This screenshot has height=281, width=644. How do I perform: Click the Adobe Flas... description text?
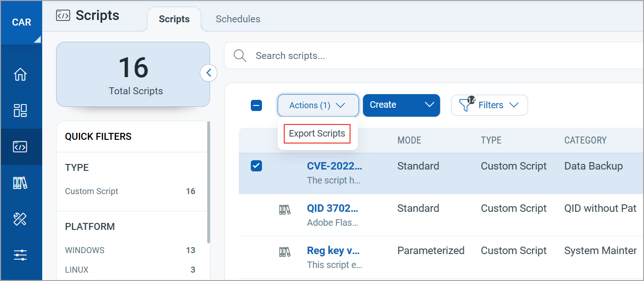332,222
